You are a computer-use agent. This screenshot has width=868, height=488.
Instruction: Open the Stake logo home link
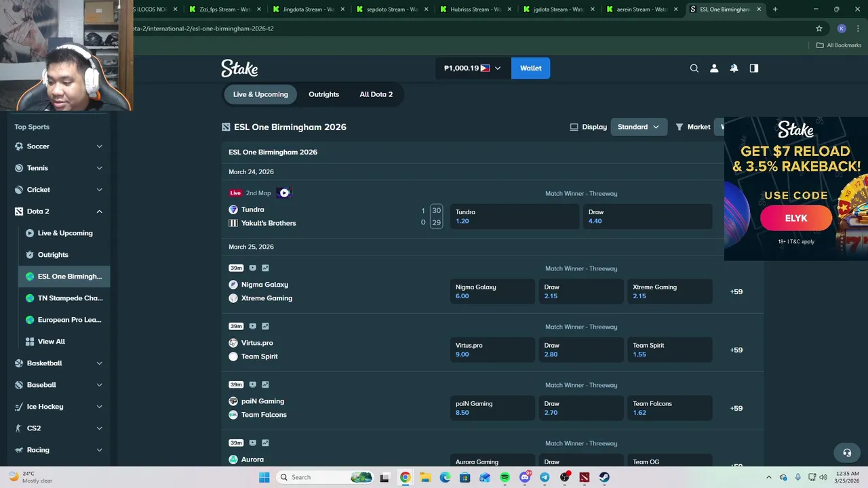239,68
